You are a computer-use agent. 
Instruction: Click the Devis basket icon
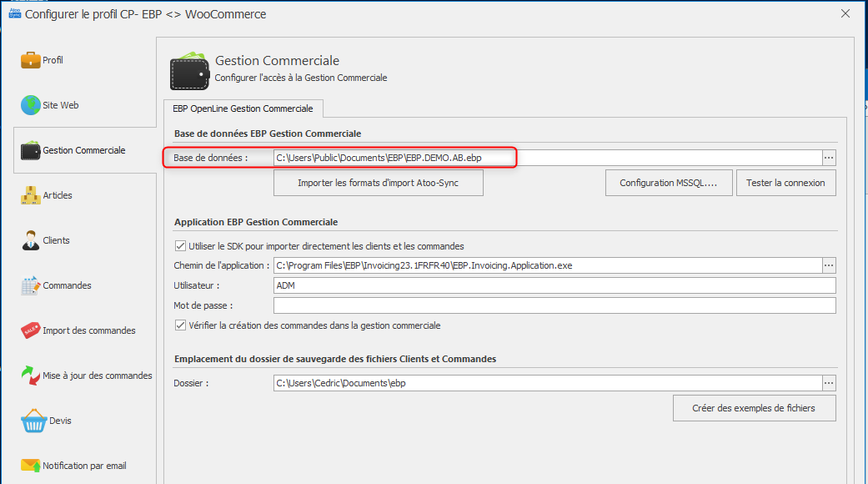(x=33, y=421)
